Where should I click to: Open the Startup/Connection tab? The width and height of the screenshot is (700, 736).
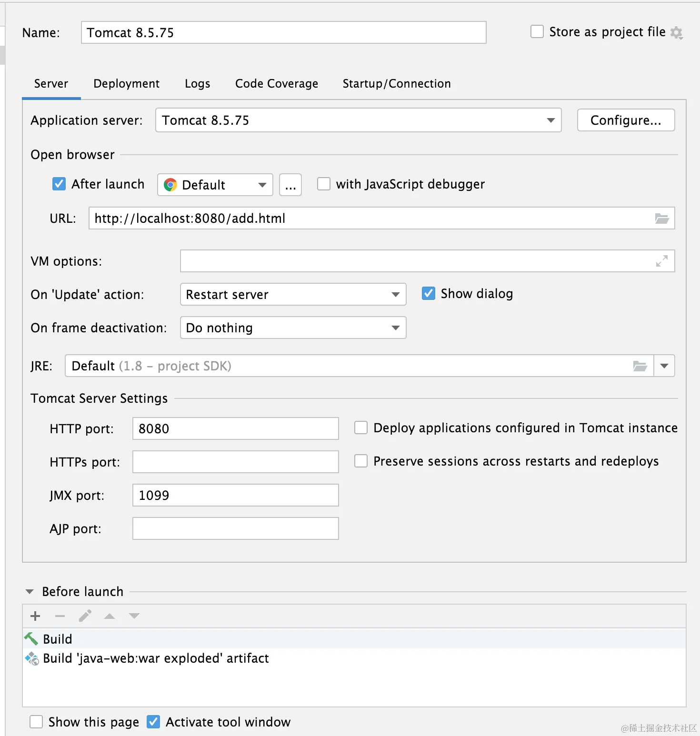(396, 84)
